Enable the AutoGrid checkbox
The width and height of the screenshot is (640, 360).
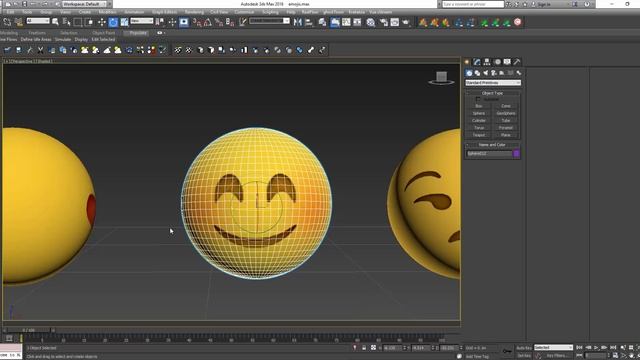478,99
